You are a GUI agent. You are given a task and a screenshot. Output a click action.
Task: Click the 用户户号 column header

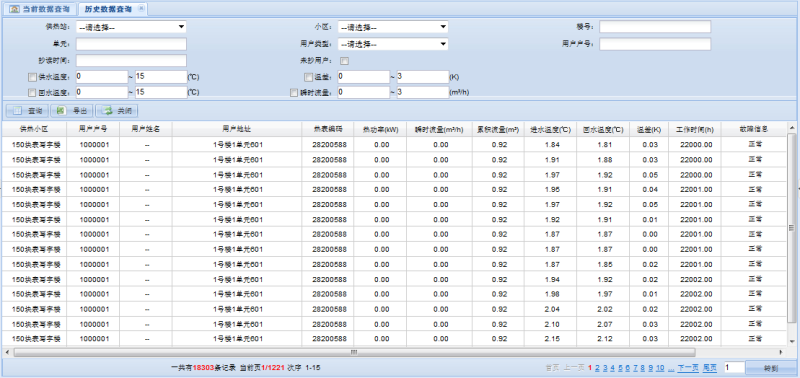[94, 129]
